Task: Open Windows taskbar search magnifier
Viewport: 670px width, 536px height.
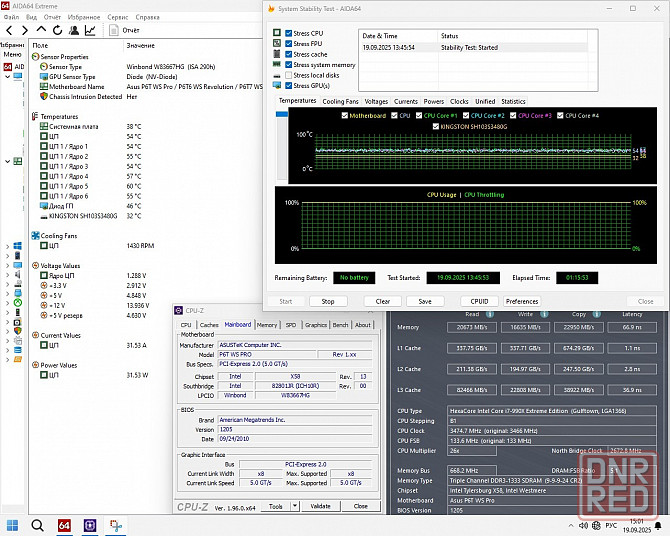Action: coord(37,525)
